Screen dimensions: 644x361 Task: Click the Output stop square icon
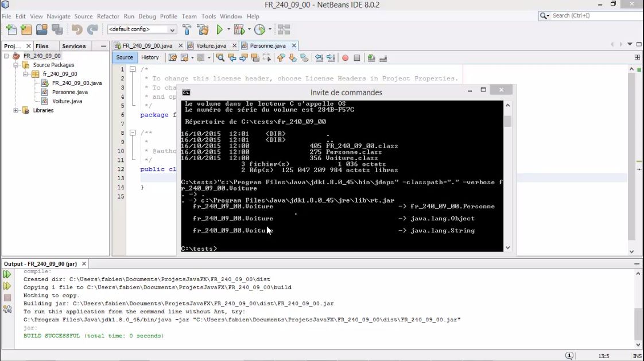point(7,297)
